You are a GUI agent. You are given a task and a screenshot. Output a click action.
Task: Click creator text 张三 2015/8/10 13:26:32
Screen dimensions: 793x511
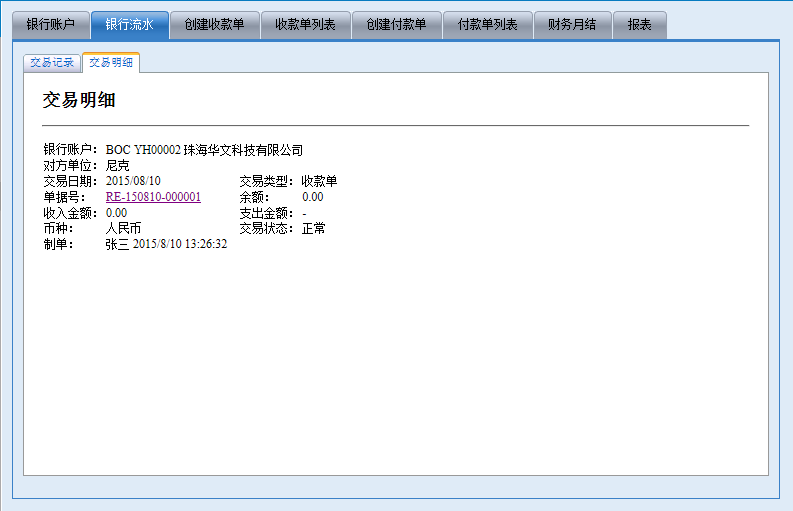166,244
